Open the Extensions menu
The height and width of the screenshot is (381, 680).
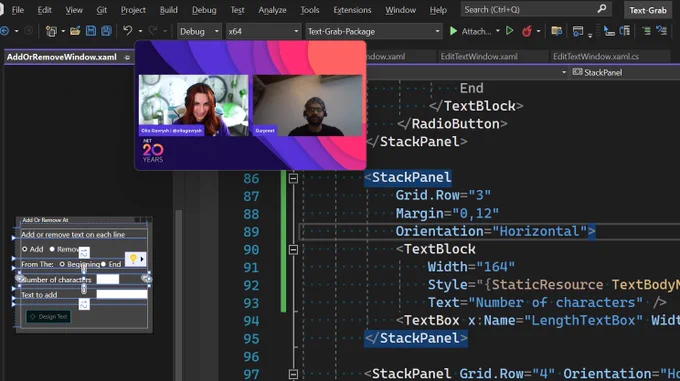point(352,10)
